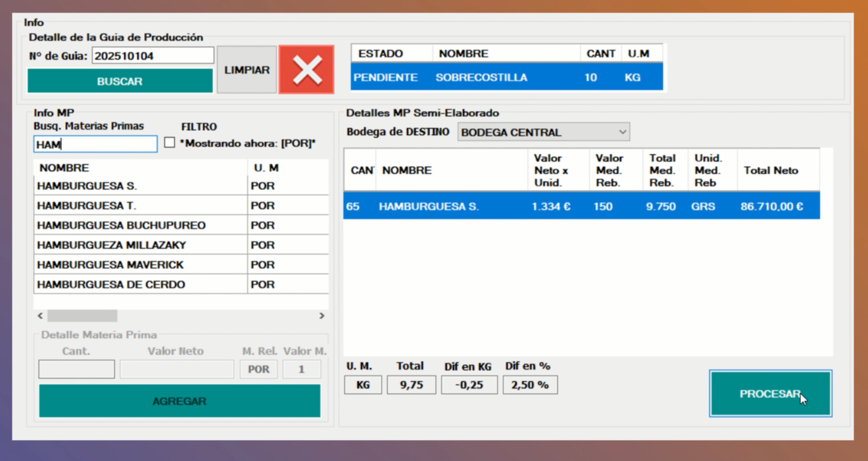Click the Total Neto column header
The image size is (868, 461).
[771, 170]
